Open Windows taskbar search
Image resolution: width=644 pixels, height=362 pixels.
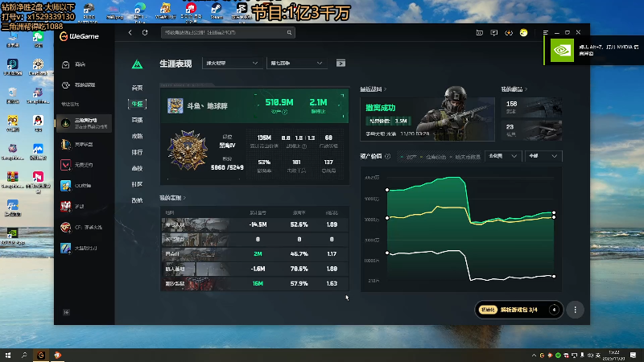[24, 356]
